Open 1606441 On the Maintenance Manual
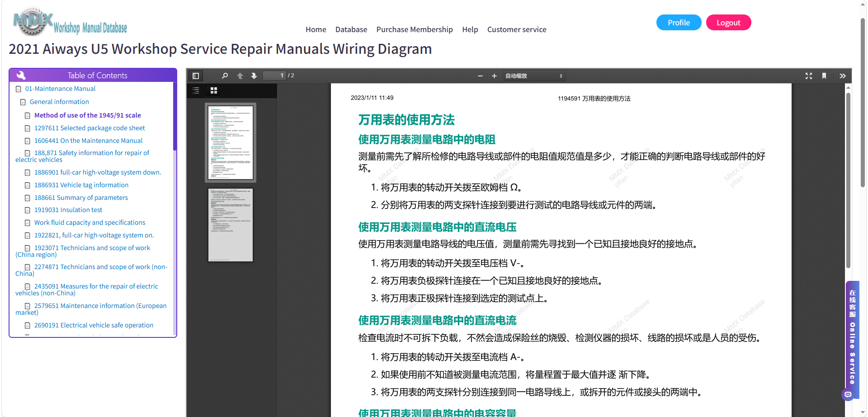 [x=88, y=141]
